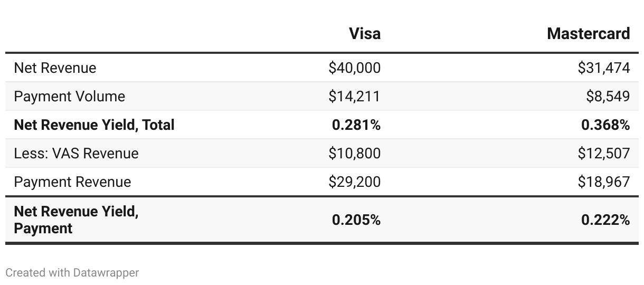Click Mastercard payment volume $8,549 cell
The image size is (644, 285).
(608, 97)
